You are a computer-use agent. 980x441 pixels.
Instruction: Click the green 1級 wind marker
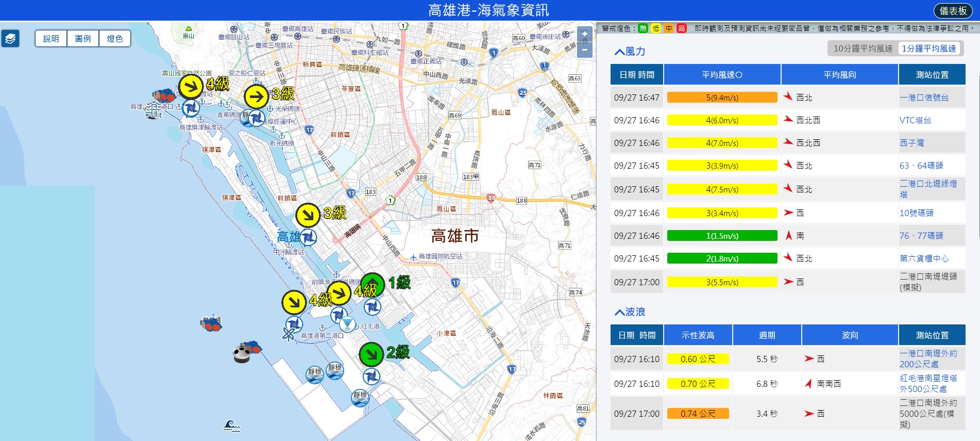372,285
